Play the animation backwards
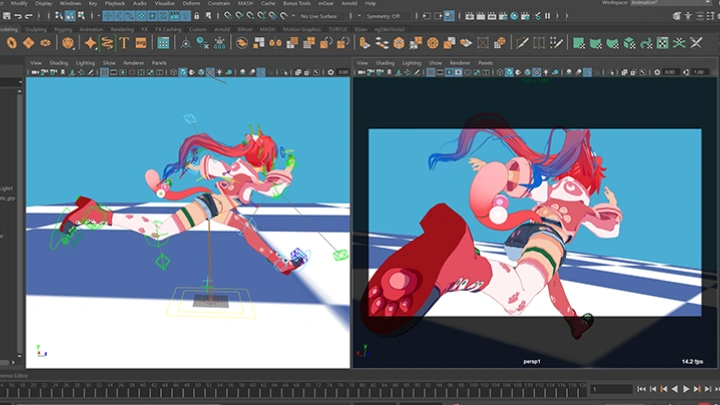Screen dimensions: 720x405 [675, 389]
